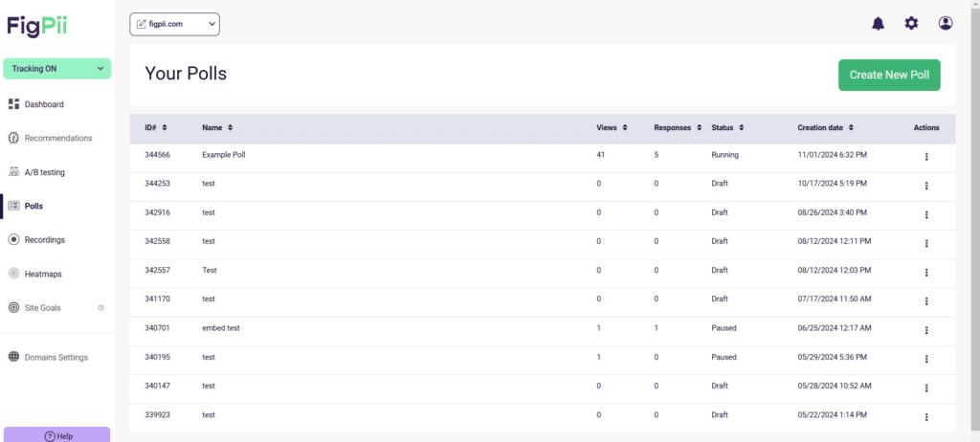Click the purple Help button
Viewport: 980px width, 442px height.
tap(56, 435)
